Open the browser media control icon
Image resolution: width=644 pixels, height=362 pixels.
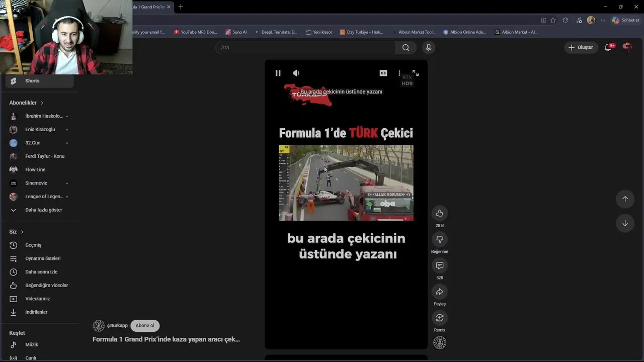[x=579, y=20]
